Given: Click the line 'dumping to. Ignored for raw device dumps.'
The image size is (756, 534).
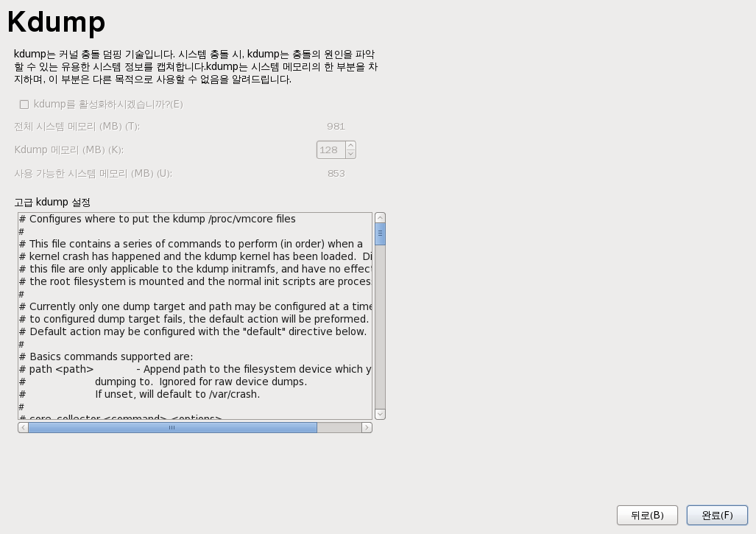Looking at the screenshot, I should (x=201, y=382).
